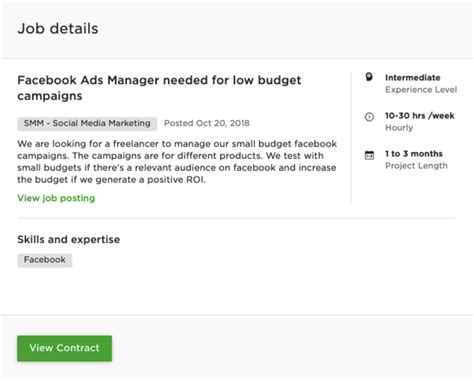Viewport: 474px width, 381px height.
Task: Click the 'Intermediate' experience text
Action: pos(413,78)
